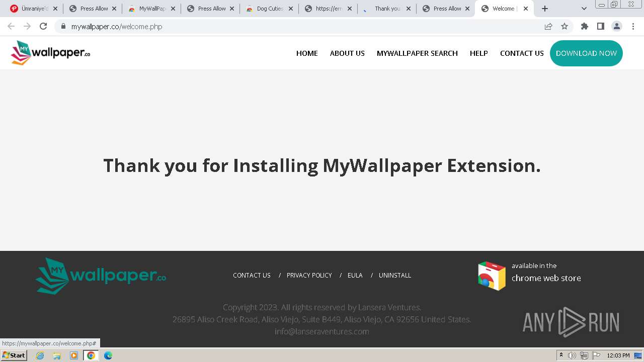The width and height of the screenshot is (644, 362).
Task: Go back using browser back arrow
Action: click(11, 26)
